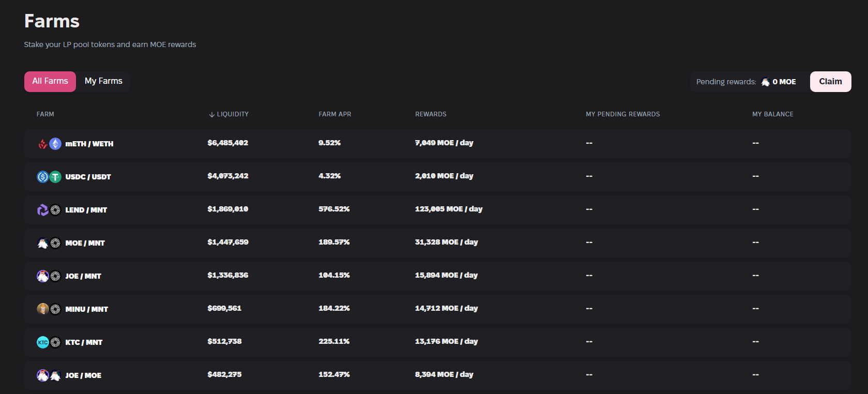Click the USDC / USDT token pair icon
The width and height of the screenshot is (868, 394).
(x=49, y=177)
